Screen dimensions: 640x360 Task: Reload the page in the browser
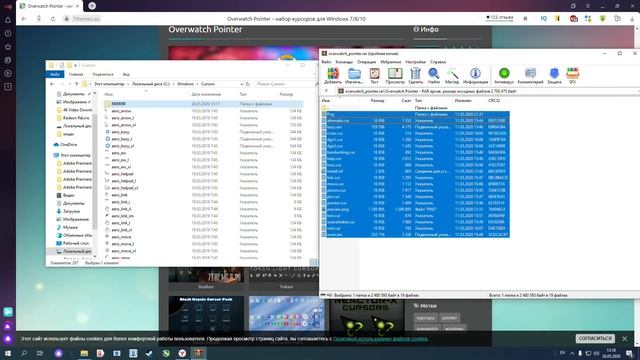click(x=53, y=19)
